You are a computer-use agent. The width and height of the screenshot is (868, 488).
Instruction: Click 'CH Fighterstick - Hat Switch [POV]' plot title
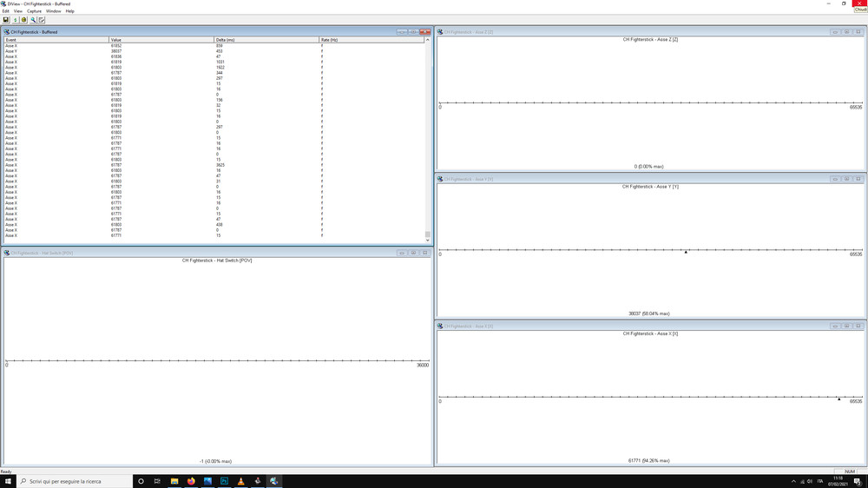(217, 260)
